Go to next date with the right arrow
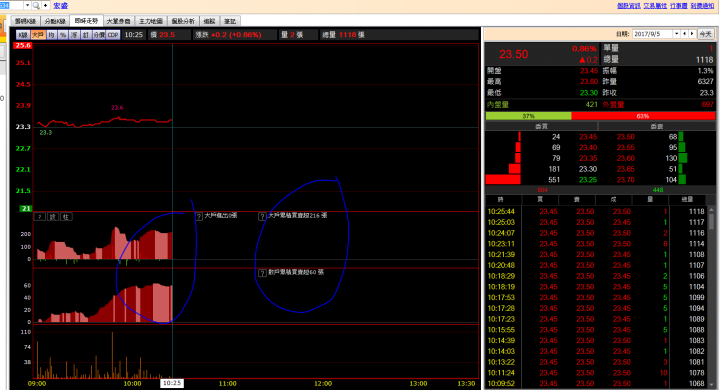This screenshot has height=390, width=720. [692, 34]
